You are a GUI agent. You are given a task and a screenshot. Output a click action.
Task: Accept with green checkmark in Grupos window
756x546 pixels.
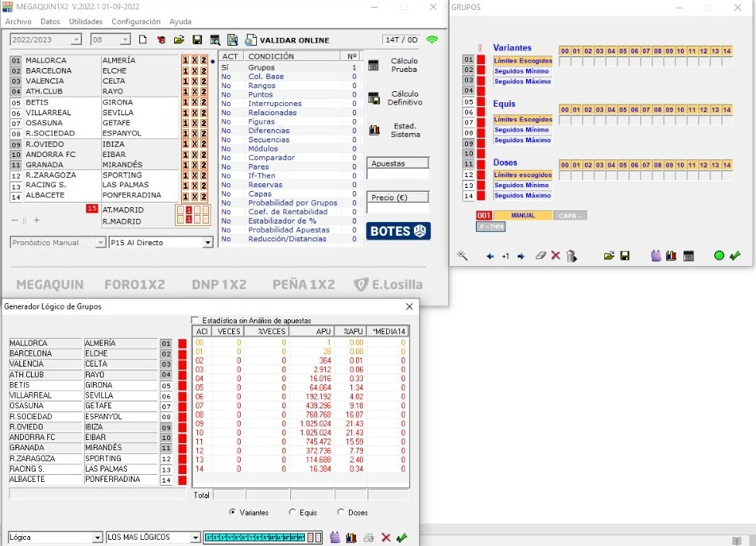coord(735,255)
